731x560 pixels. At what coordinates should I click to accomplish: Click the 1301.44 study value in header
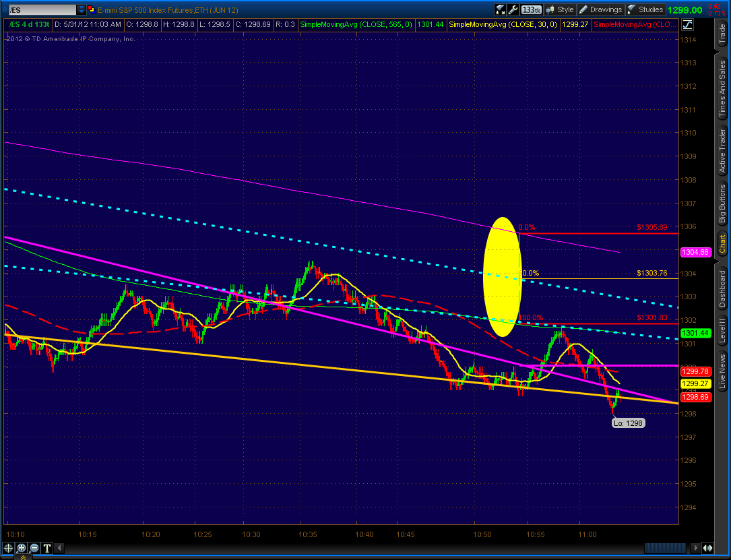(430, 24)
